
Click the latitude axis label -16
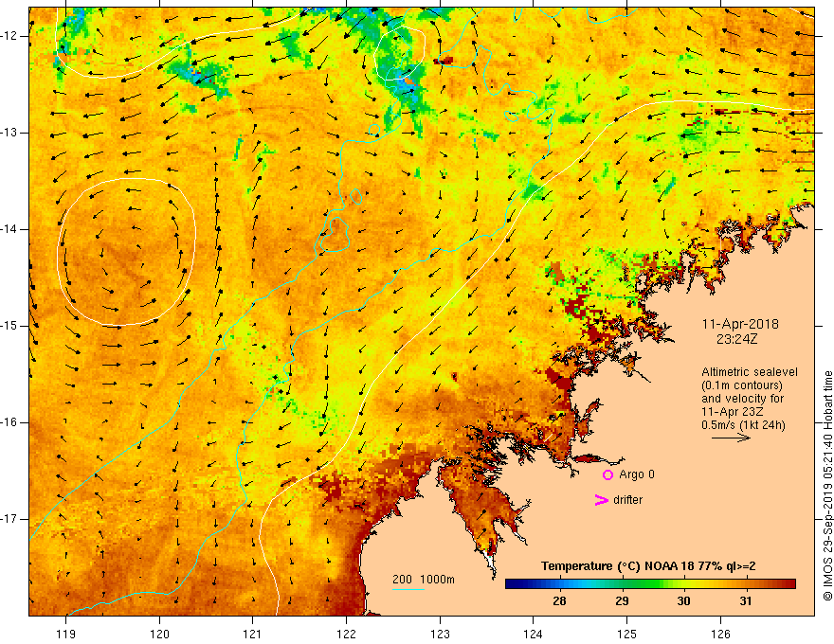click(x=10, y=422)
